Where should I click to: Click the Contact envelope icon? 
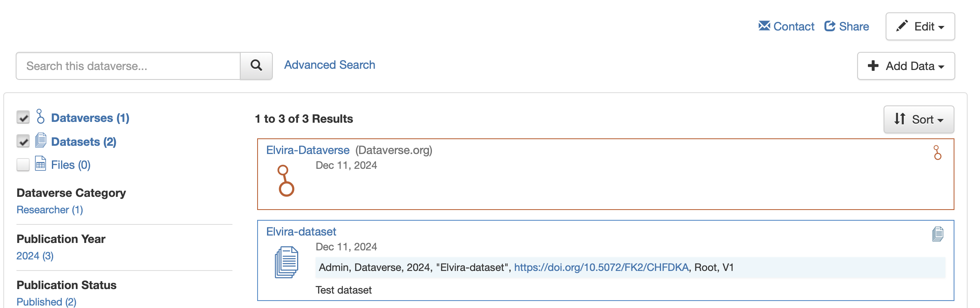(764, 26)
